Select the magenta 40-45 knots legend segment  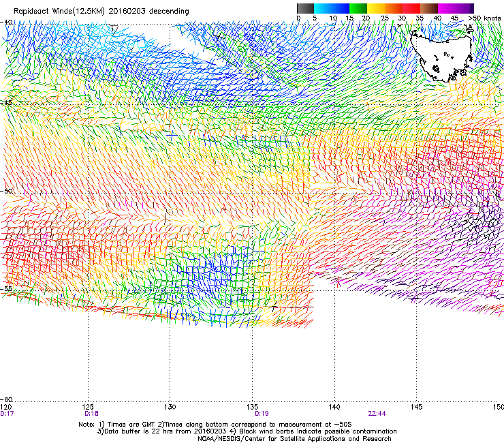pyautogui.click(x=447, y=8)
